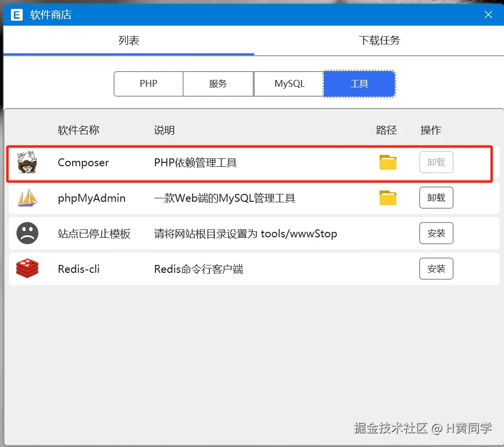This screenshot has height=447, width=504.
Task: Close the 软件商店 window
Action: pos(488,15)
